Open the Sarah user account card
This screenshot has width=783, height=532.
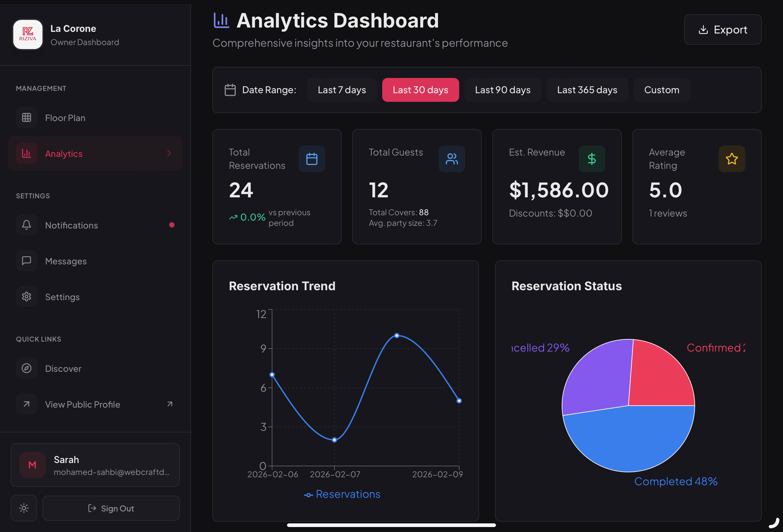click(95, 465)
